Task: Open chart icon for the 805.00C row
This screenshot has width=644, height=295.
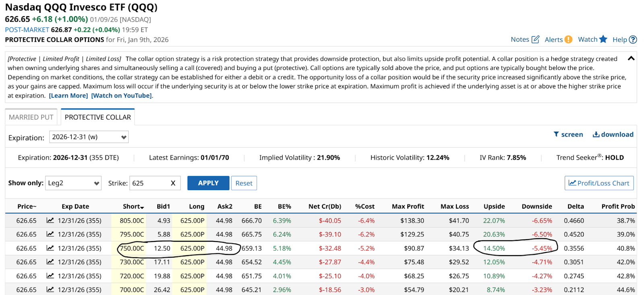Action: click(50, 220)
